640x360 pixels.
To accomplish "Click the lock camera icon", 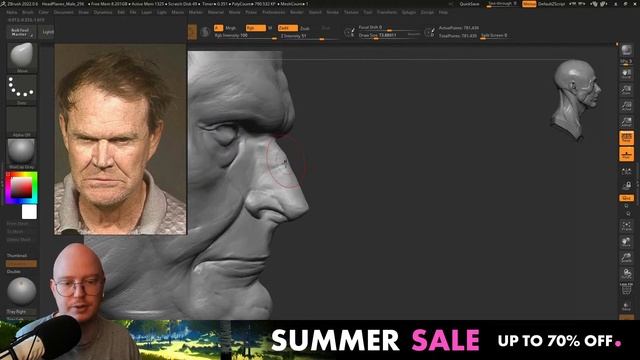I will click(x=626, y=186).
